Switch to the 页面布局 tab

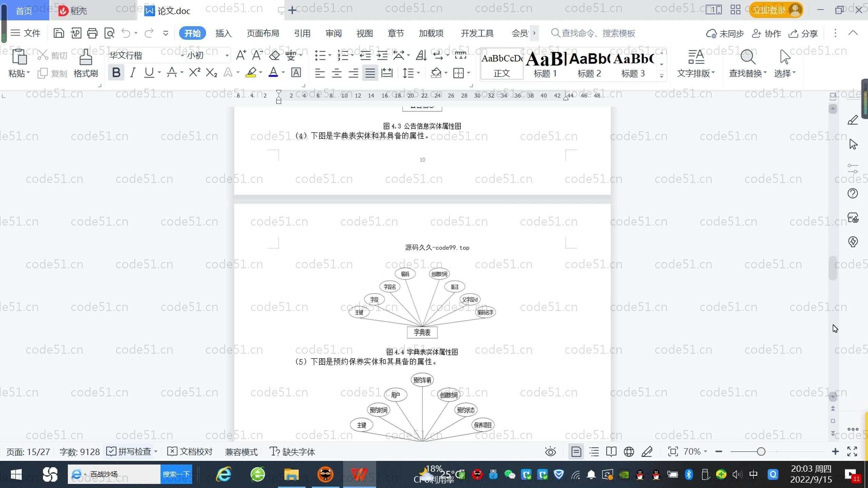click(x=263, y=33)
